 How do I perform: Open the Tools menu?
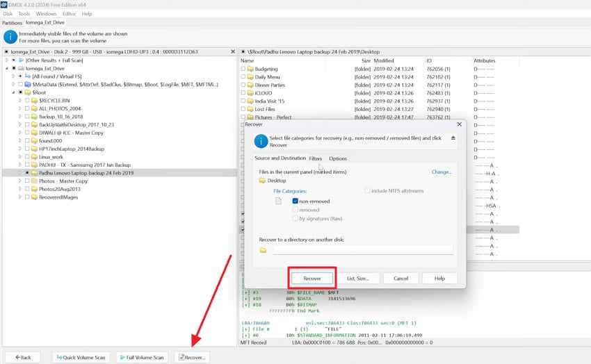point(24,14)
